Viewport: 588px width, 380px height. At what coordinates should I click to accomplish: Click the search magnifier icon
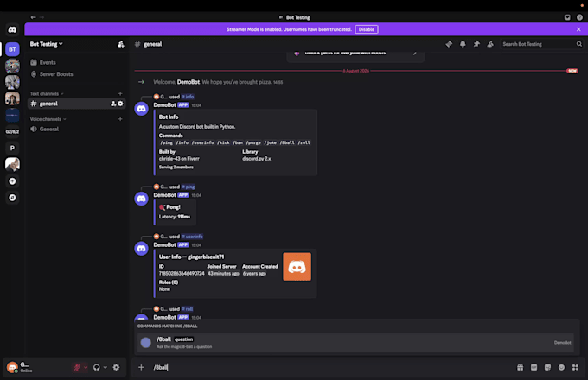579,44
